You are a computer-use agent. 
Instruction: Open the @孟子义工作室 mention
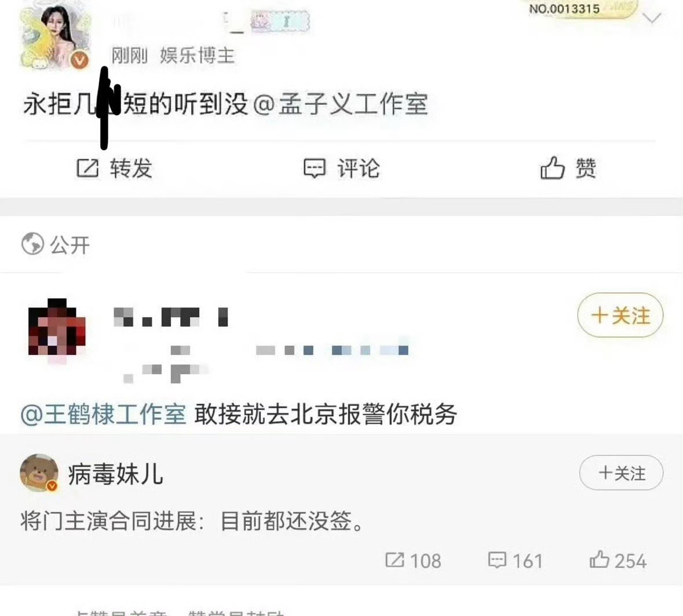tap(340, 104)
